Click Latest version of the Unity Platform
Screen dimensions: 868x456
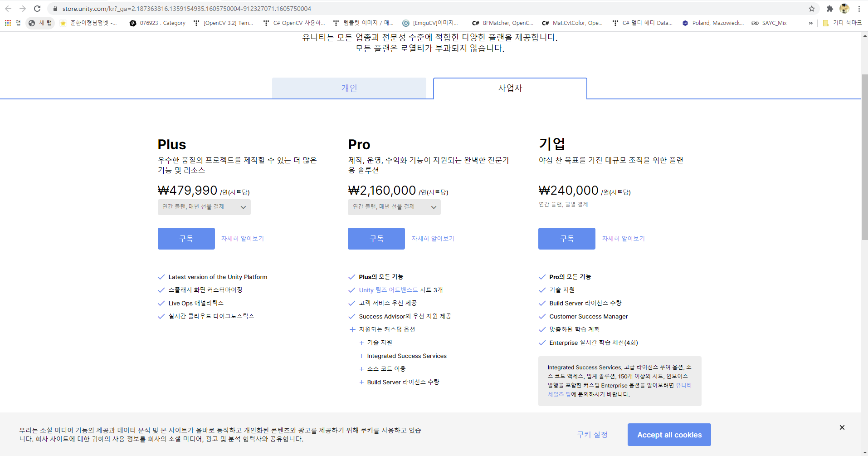tap(218, 277)
